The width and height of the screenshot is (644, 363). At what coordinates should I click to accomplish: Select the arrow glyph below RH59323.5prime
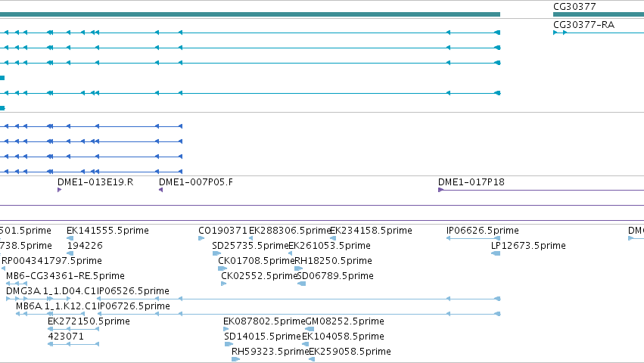[x=236, y=359]
